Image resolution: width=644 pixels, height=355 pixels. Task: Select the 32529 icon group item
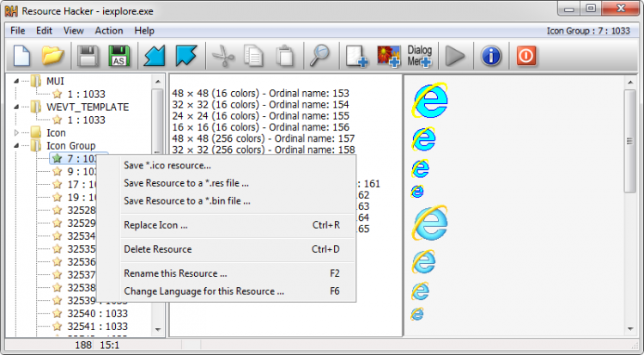(82, 223)
